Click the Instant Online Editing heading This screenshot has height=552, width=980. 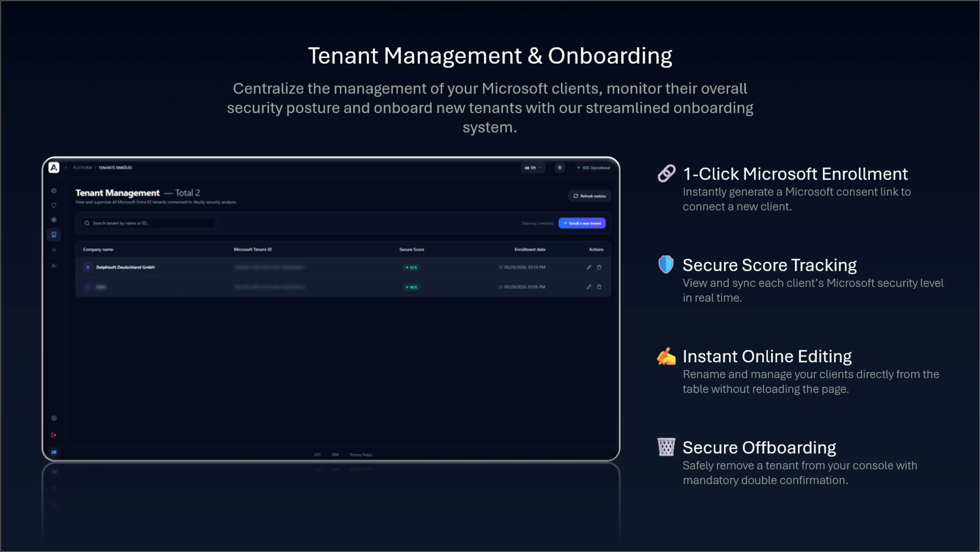pyautogui.click(x=767, y=356)
